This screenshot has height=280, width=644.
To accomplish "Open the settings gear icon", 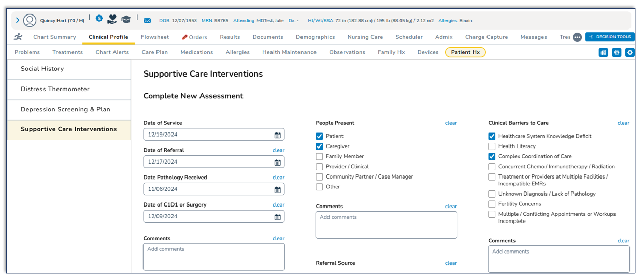I will click(629, 52).
